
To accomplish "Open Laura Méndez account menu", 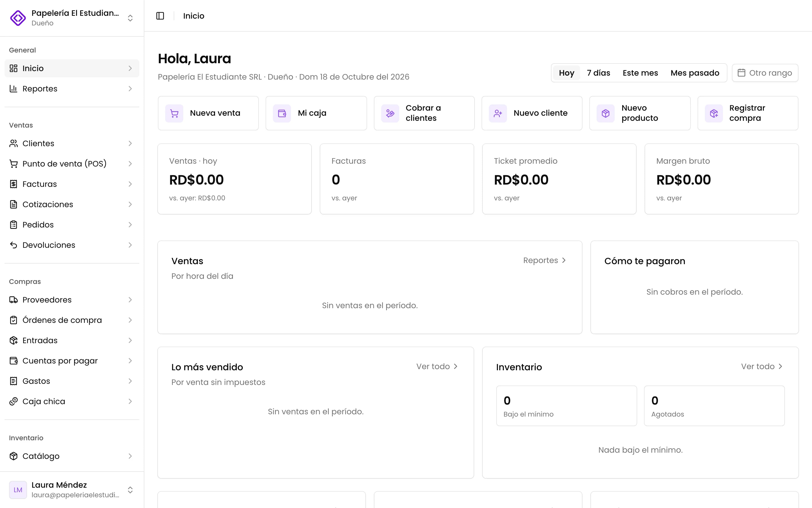I will click(x=72, y=490).
